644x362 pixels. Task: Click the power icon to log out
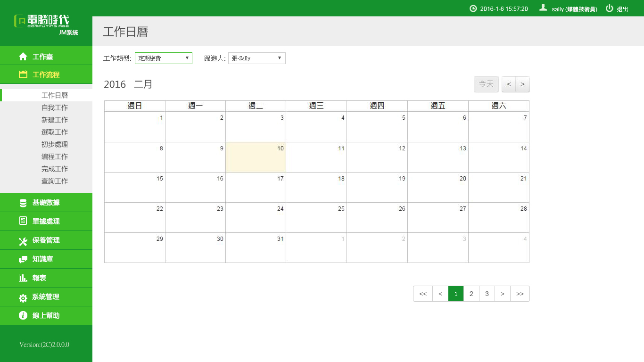(x=609, y=8)
